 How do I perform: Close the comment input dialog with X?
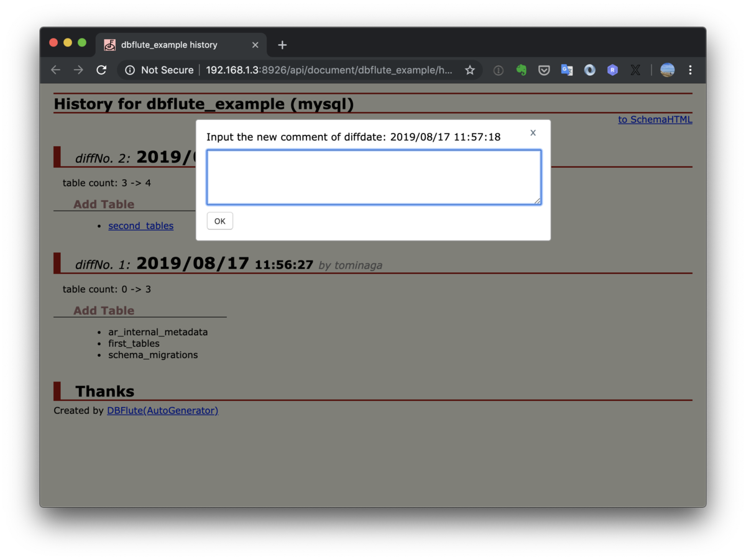click(533, 132)
